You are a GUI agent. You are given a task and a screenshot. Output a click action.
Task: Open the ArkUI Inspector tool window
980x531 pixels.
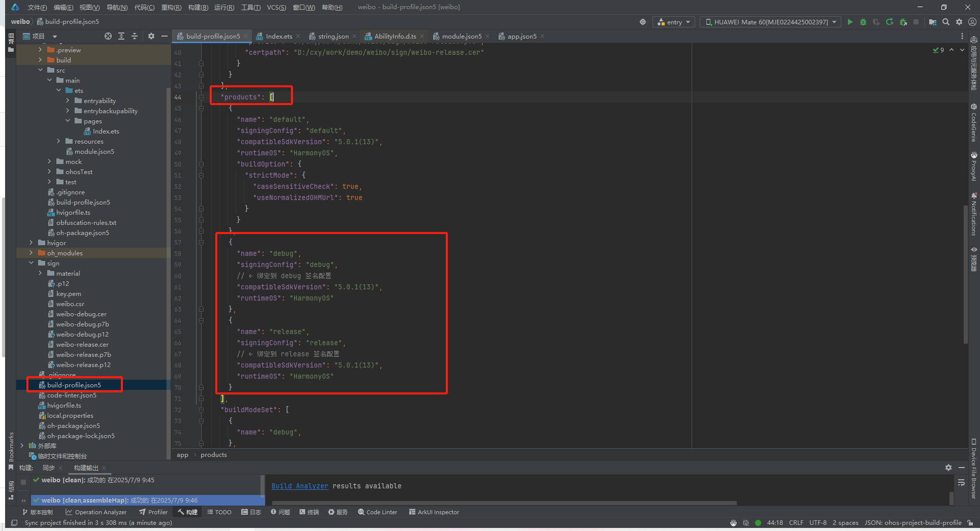[434, 512]
